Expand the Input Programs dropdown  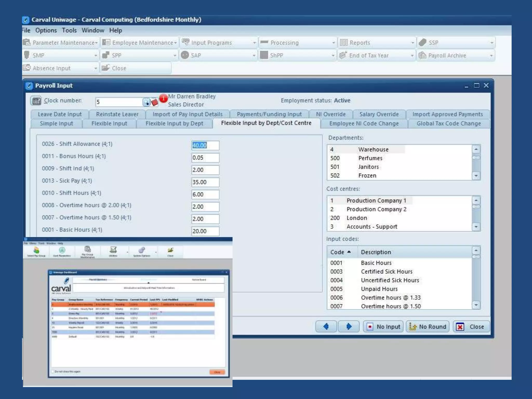click(254, 43)
